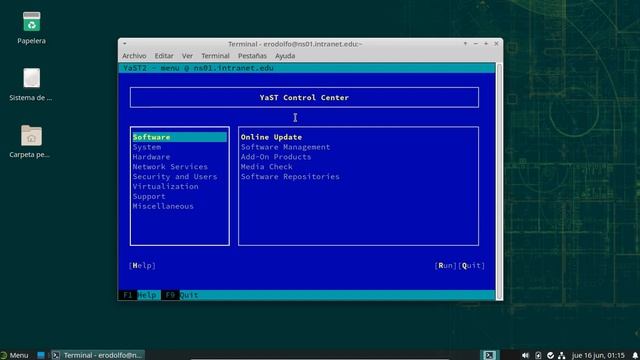The image size is (640, 360).
Task: Open the Papelera trash icon on desktop
Action: click(31, 22)
